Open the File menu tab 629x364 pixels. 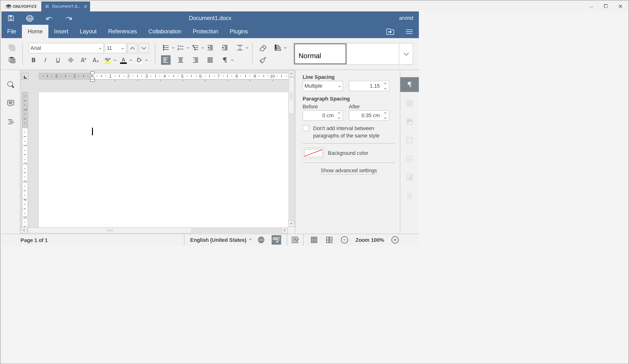tap(12, 31)
